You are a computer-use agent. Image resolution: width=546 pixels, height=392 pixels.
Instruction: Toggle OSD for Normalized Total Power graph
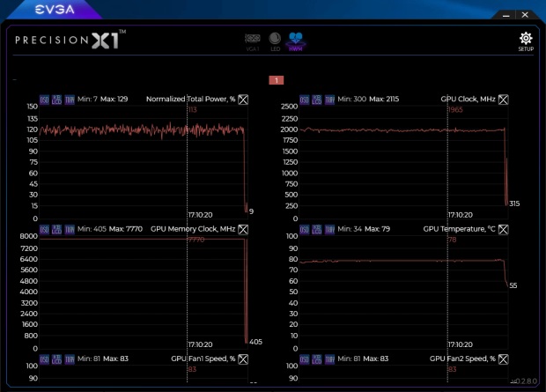click(x=44, y=100)
